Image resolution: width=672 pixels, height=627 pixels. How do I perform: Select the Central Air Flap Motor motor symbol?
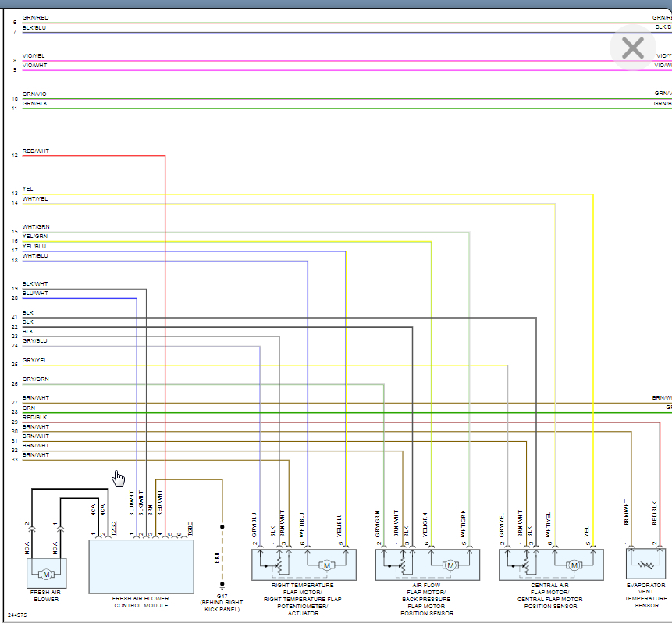574,565
